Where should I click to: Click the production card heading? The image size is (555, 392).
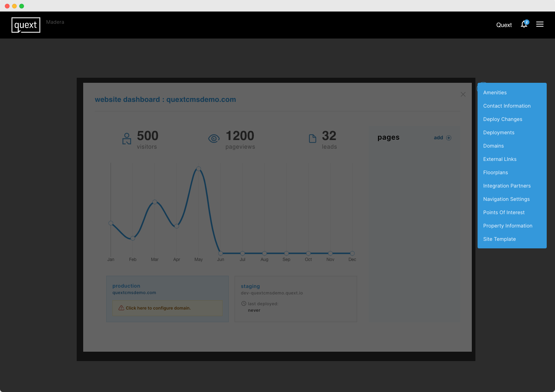[x=126, y=286]
